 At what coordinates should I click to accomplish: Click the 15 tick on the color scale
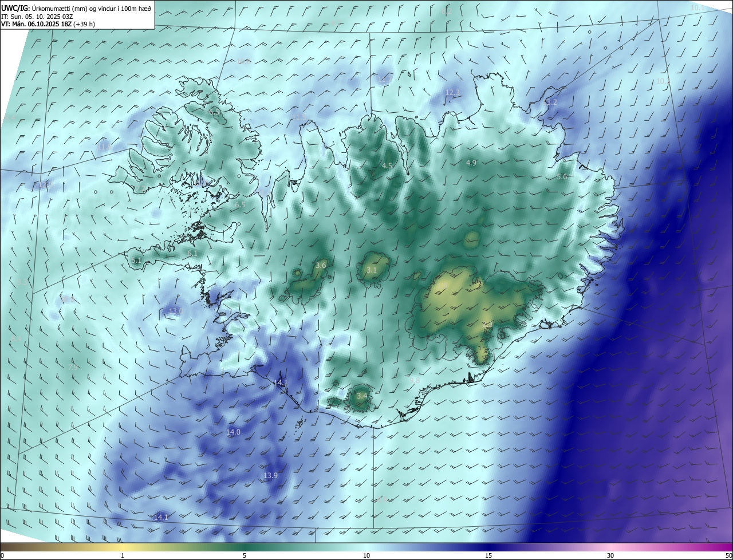tap(488, 555)
